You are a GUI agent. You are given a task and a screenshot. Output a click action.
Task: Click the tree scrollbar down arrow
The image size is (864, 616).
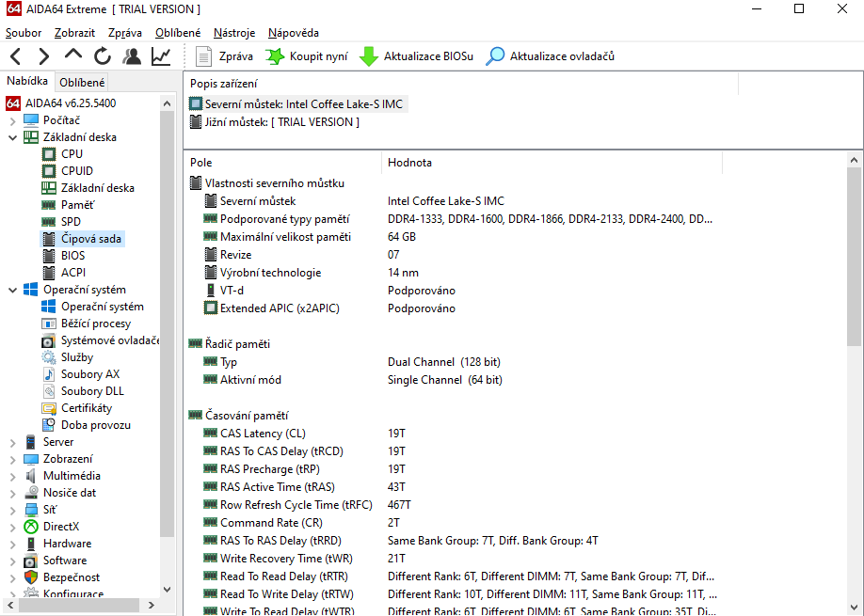pos(168,590)
